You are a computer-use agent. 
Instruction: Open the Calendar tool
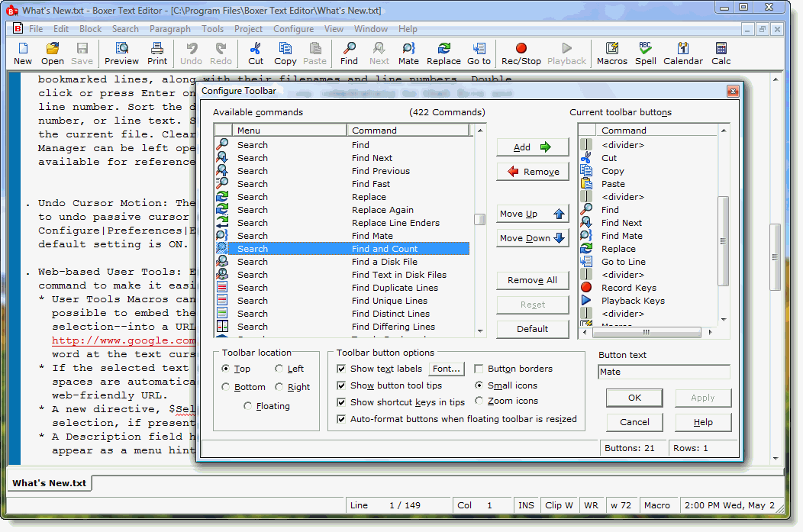(683, 53)
